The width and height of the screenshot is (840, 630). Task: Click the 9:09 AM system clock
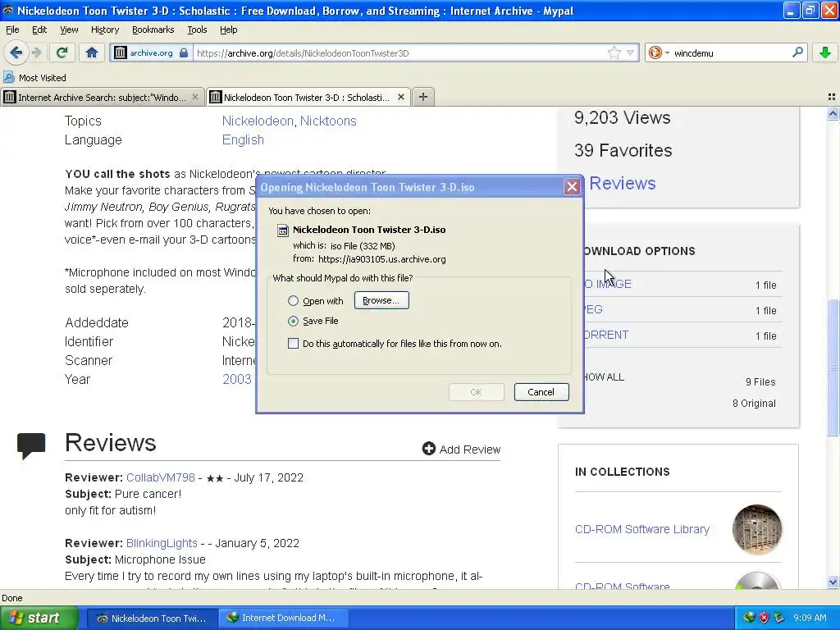[810, 618]
